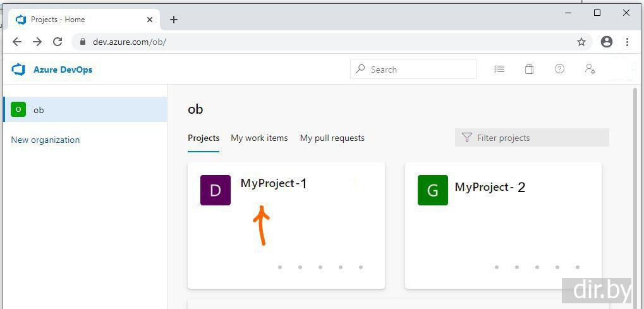Viewport: 644px width, 309px height.
Task: Go back to previous page
Action: (17, 42)
